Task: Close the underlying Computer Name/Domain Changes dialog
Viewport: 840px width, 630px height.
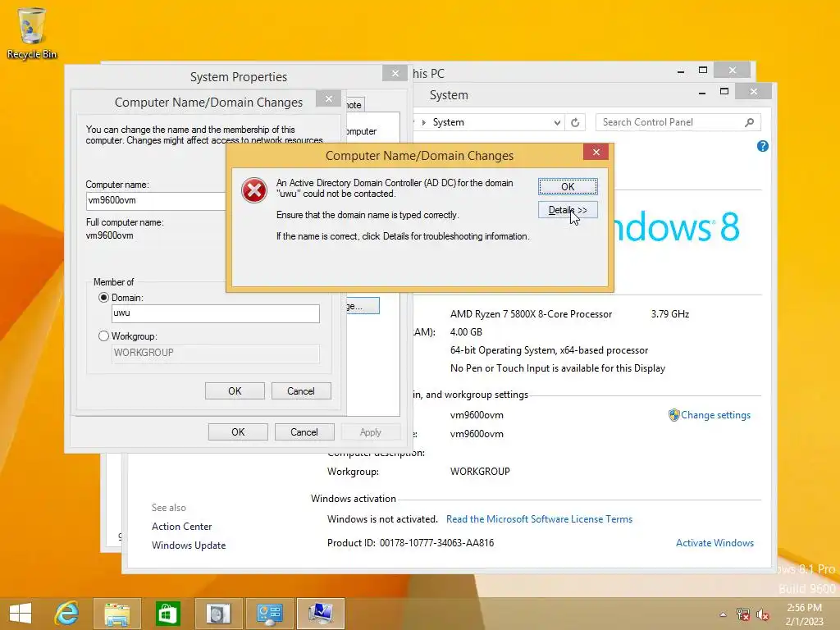Action: pyautogui.click(x=328, y=98)
